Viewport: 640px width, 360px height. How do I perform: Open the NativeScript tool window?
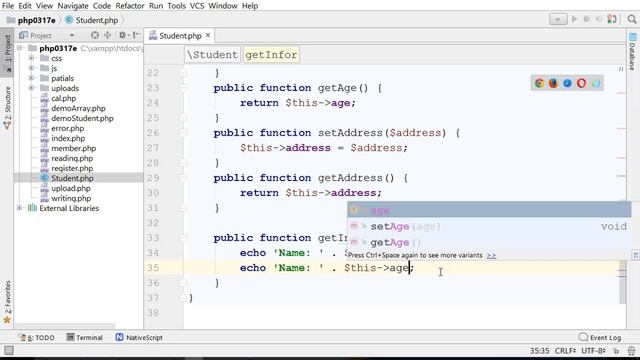[139, 338]
